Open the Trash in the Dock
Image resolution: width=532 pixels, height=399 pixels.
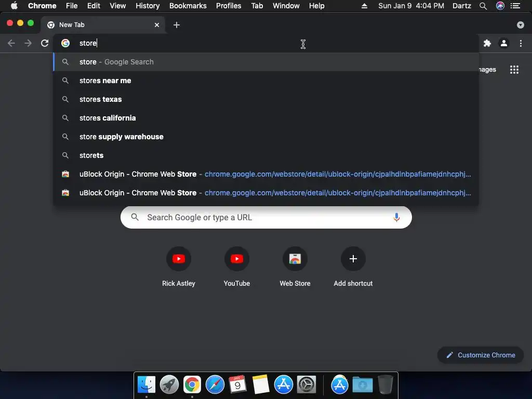pos(385,385)
